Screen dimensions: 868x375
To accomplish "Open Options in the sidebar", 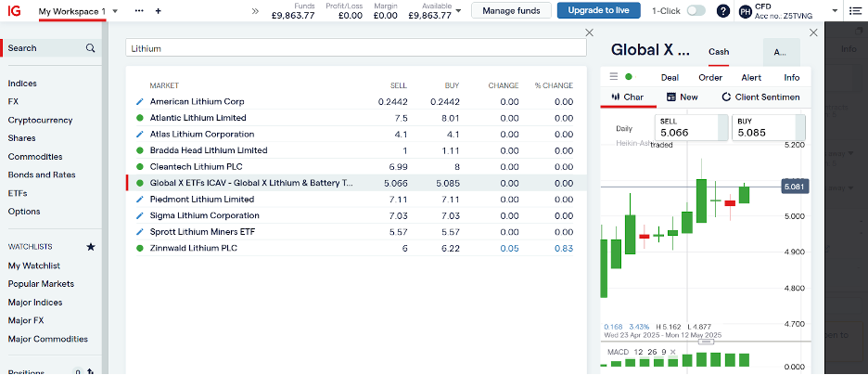I will pos(24,212).
